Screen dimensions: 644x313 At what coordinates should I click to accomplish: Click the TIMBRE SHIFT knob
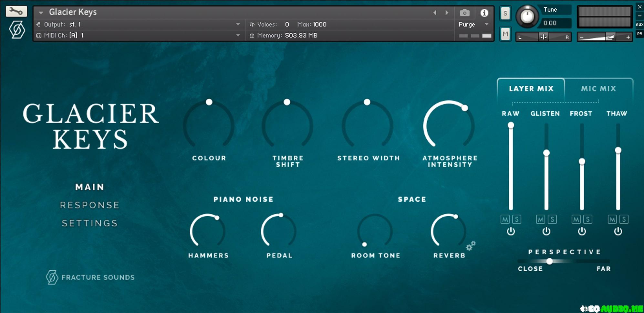[x=287, y=125]
